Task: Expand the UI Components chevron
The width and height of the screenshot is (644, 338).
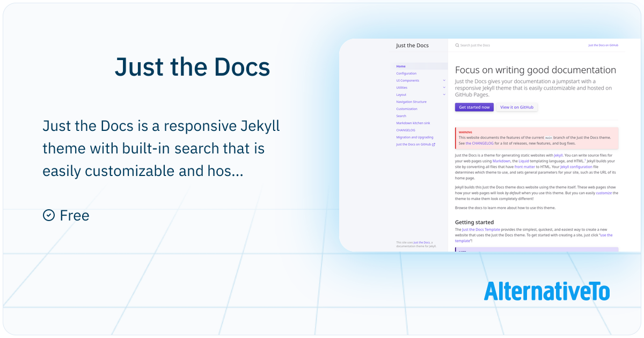Action: 444,80
